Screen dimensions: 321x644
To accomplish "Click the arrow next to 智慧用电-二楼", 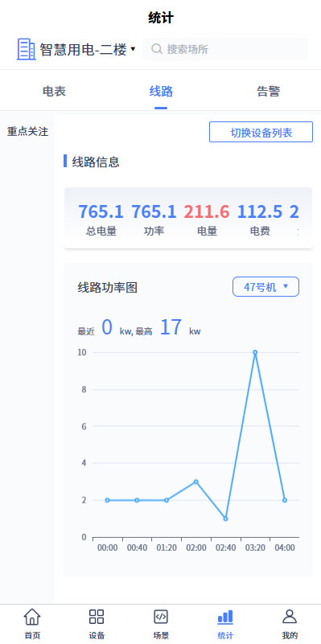I will (133, 49).
